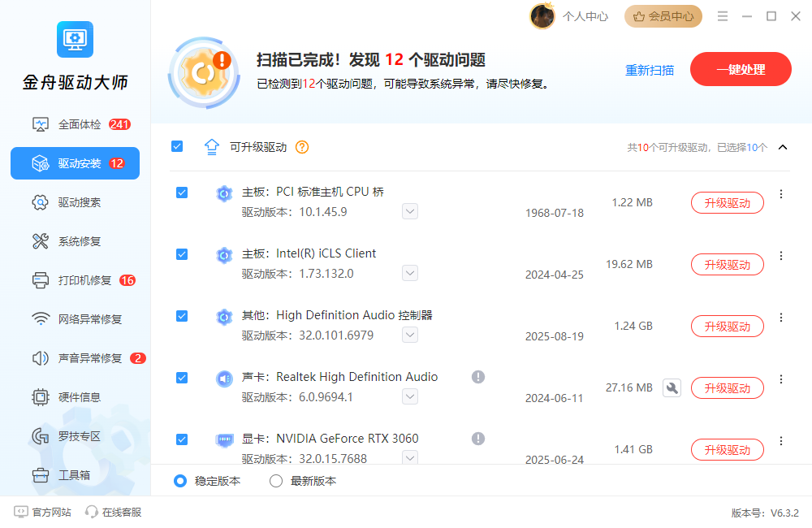Open 网络异常修复 in sidebar
Viewport: 812px width, 528px height.
click(75, 319)
